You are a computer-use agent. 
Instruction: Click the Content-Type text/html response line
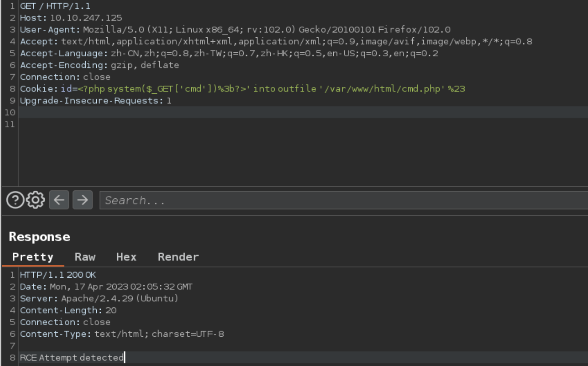[122, 334]
